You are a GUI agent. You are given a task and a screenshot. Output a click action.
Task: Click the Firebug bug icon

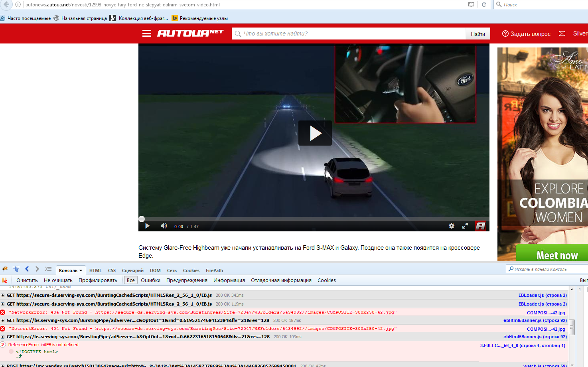click(5, 269)
